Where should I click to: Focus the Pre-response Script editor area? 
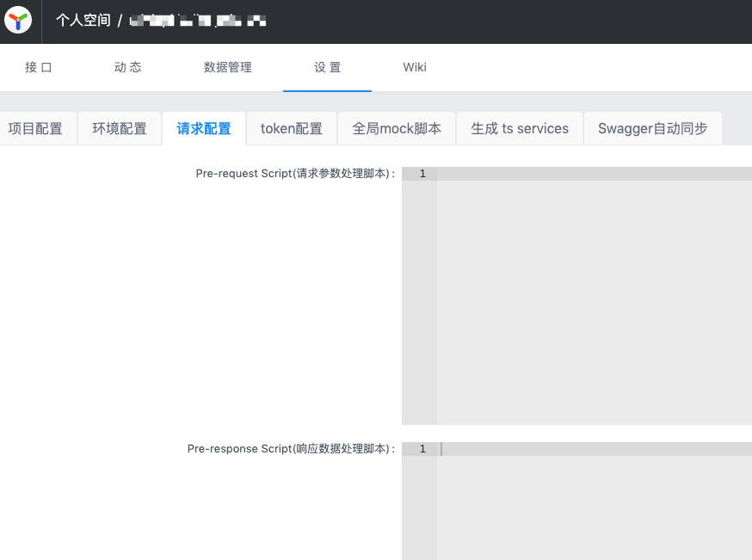tap(594, 508)
